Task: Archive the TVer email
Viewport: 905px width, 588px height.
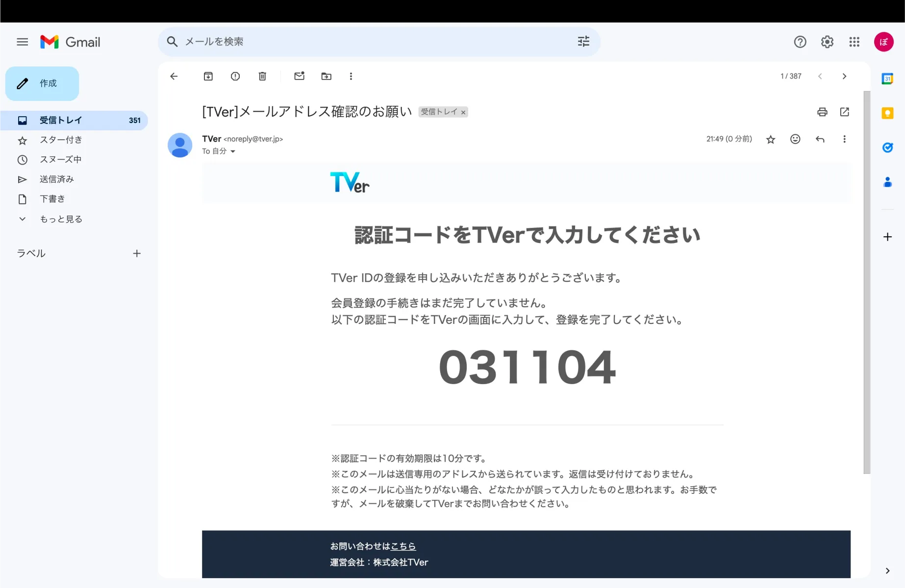Action: 208,76
